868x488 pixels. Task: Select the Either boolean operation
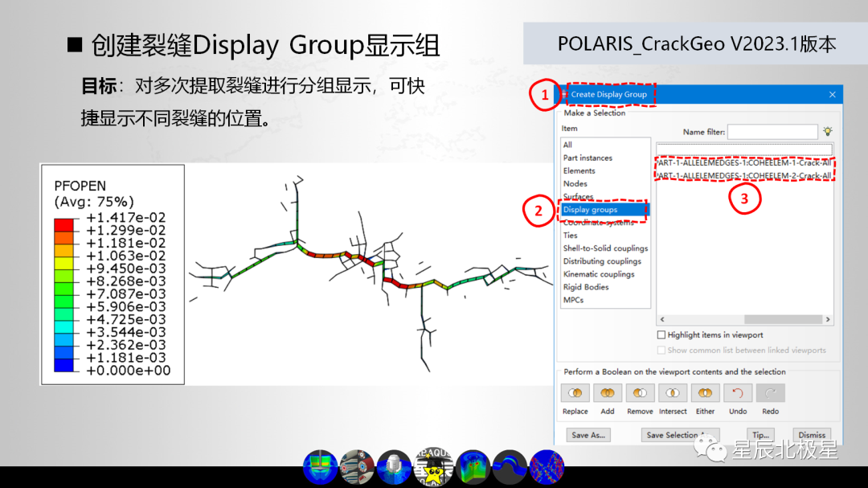point(705,392)
